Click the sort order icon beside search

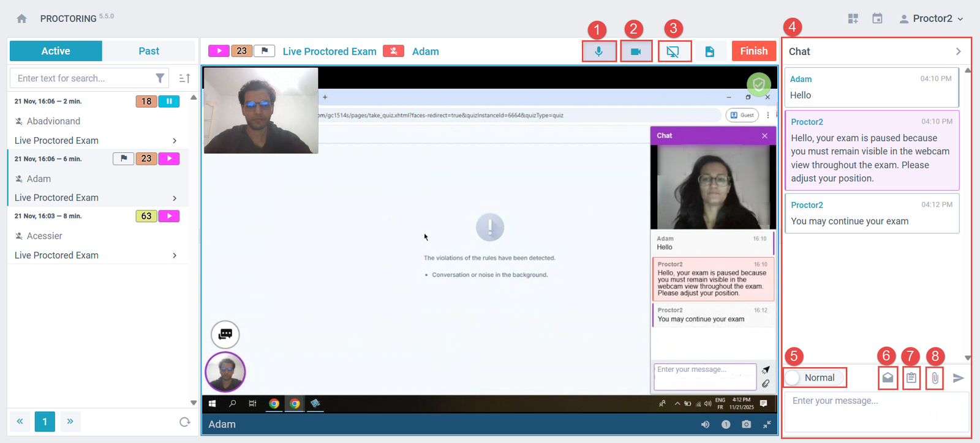click(184, 78)
